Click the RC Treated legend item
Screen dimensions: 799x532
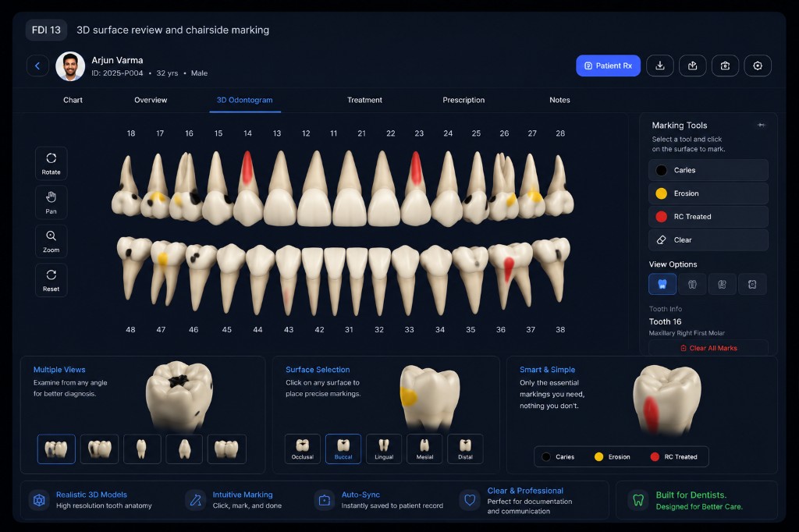pyautogui.click(x=673, y=457)
